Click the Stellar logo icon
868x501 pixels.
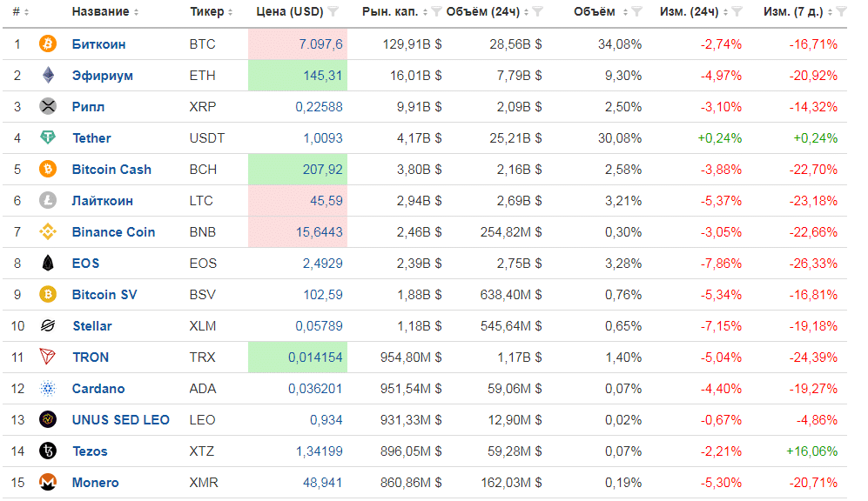pos(48,326)
